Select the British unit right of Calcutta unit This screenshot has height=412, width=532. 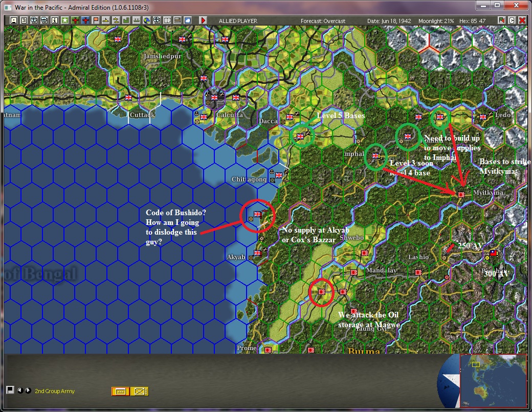[236, 98]
